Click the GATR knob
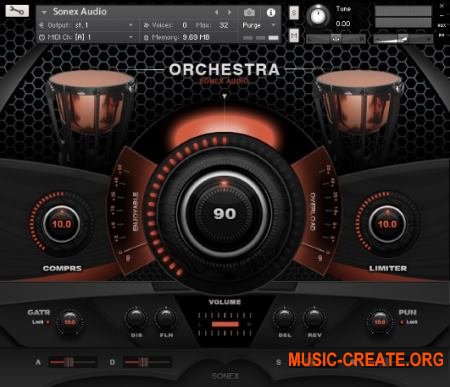450x387 pixels. click(x=70, y=322)
